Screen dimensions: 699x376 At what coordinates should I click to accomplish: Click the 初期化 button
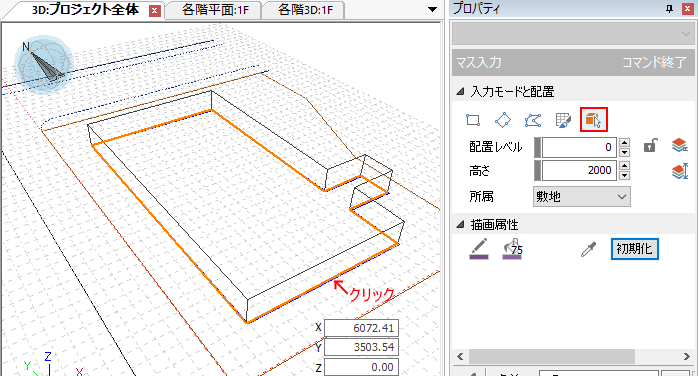(x=634, y=249)
